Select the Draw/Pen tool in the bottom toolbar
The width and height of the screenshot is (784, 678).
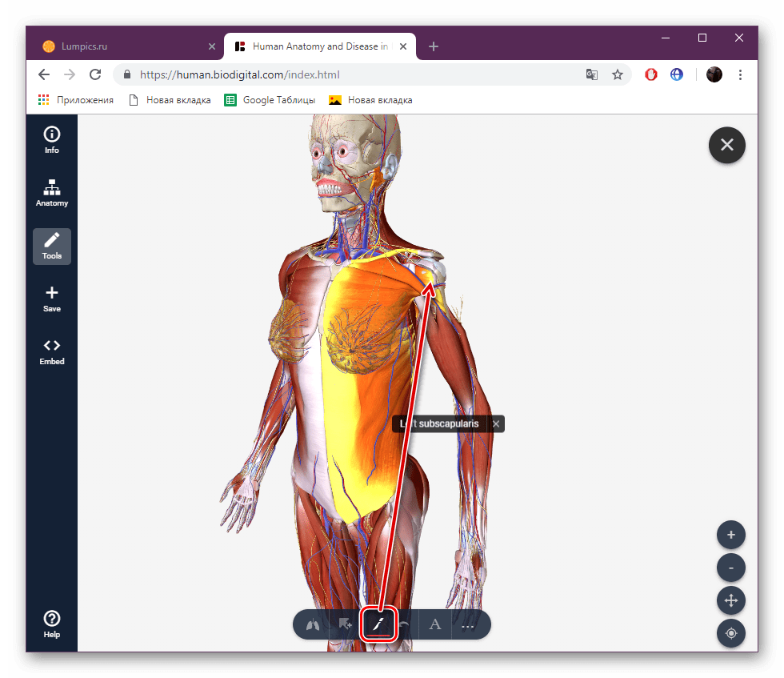point(379,624)
